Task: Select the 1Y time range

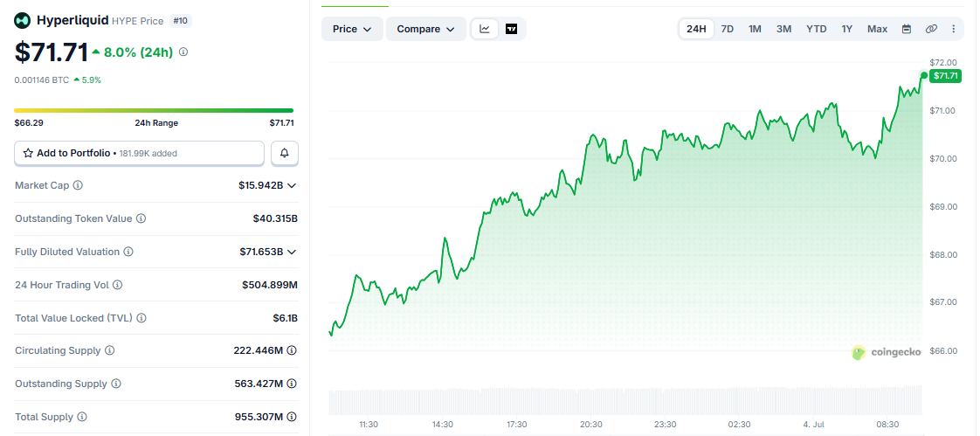Action: pos(847,29)
